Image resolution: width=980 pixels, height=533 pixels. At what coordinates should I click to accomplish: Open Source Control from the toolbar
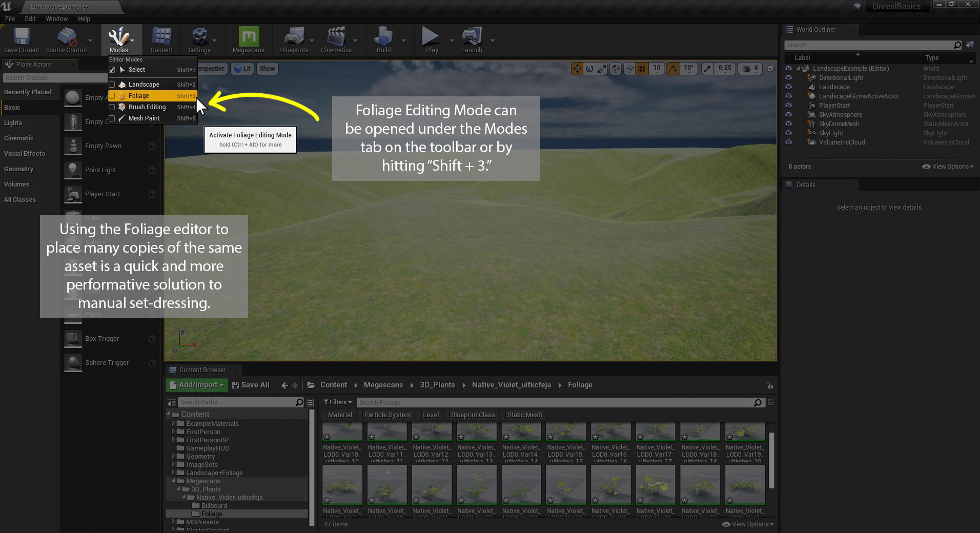(x=66, y=40)
